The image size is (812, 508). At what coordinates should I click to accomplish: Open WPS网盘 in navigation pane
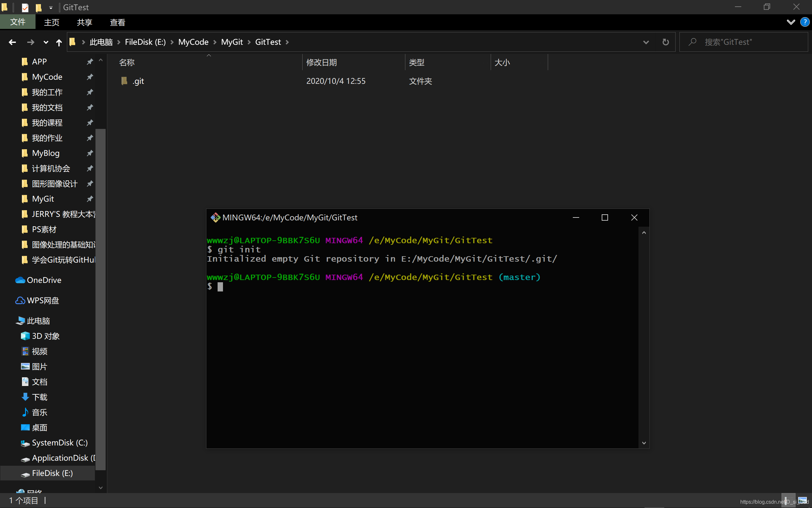pos(43,300)
